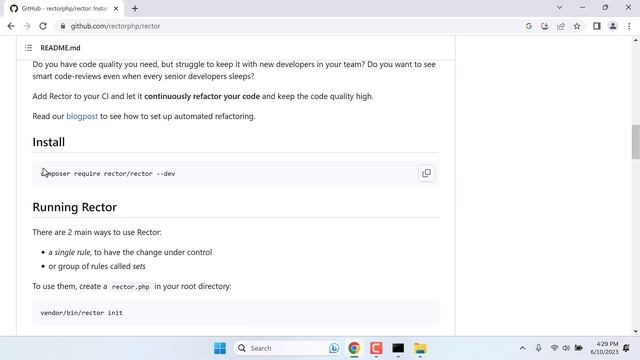Open the terminal app on taskbar
640x360 pixels.
coord(398,348)
